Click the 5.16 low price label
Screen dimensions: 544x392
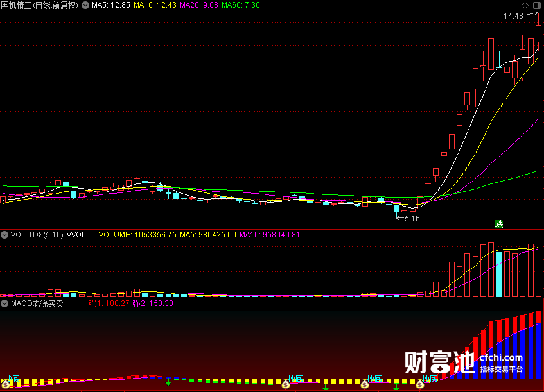pyautogui.click(x=412, y=219)
